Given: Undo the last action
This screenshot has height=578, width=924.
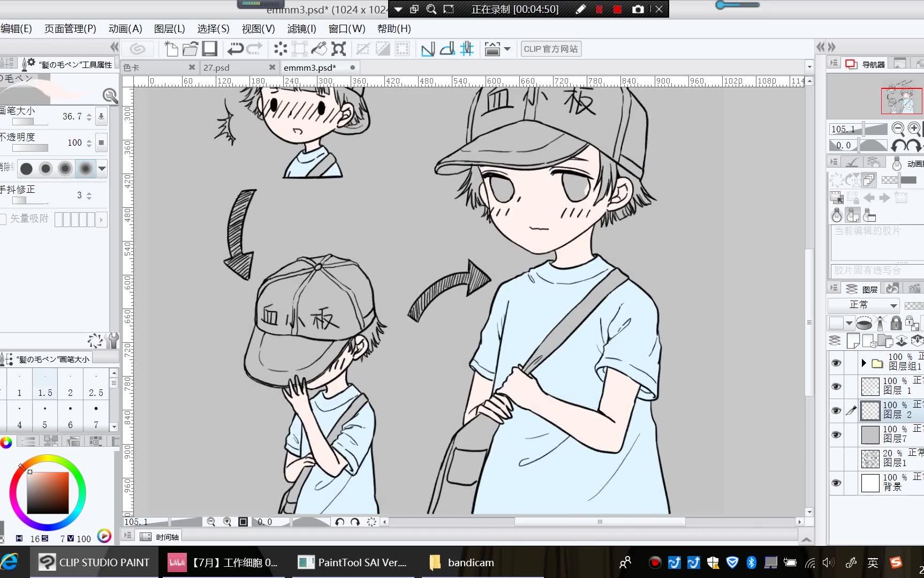Looking at the screenshot, I should (x=235, y=49).
